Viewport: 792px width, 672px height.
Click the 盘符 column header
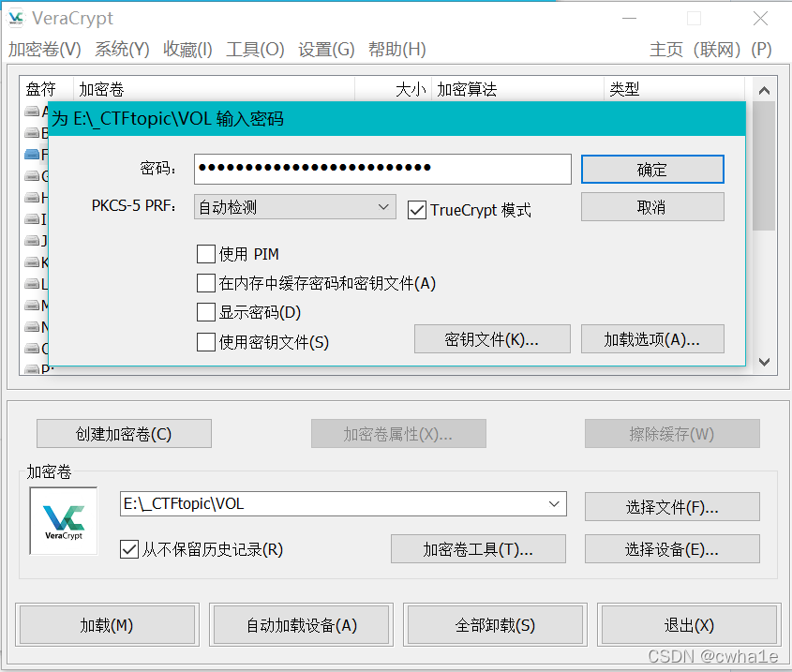coord(47,89)
